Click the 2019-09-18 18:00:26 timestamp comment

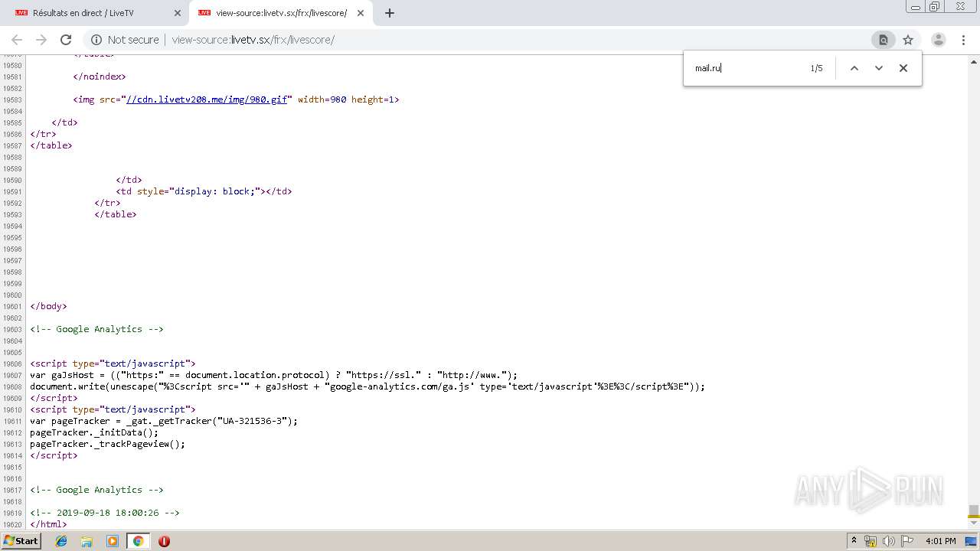pos(105,513)
